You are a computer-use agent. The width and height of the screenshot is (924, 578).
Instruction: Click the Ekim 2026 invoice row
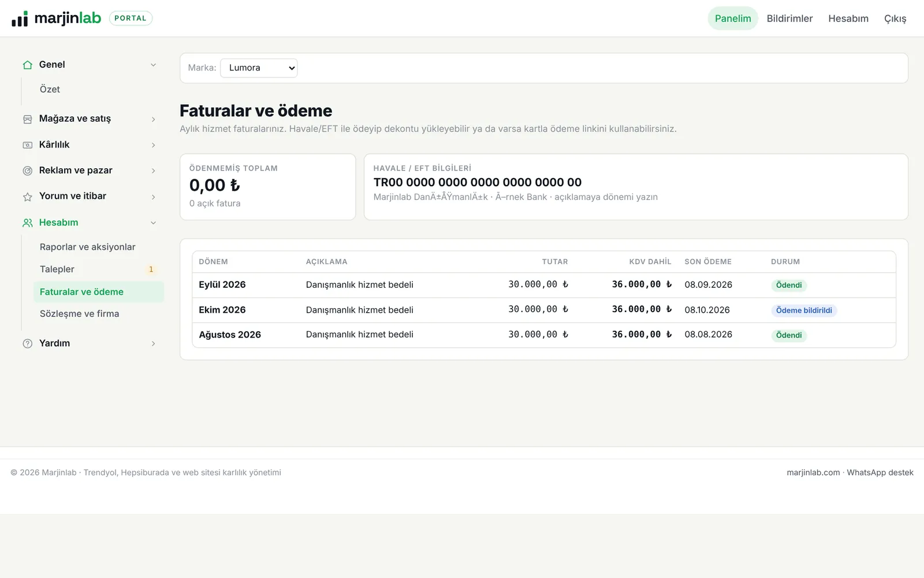544,310
